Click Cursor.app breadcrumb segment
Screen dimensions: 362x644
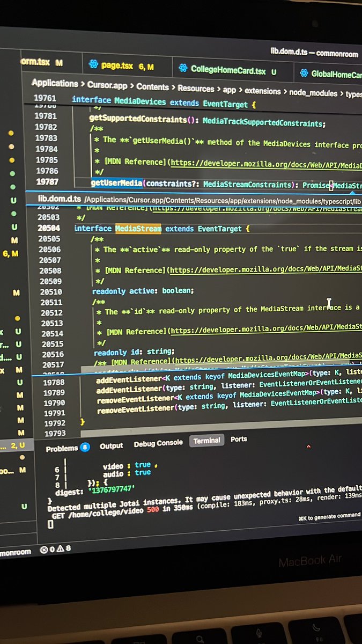(107, 85)
